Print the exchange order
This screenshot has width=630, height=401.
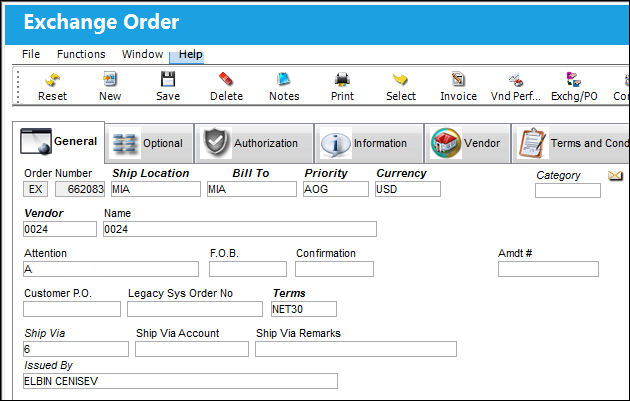click(x=342, y=79)
